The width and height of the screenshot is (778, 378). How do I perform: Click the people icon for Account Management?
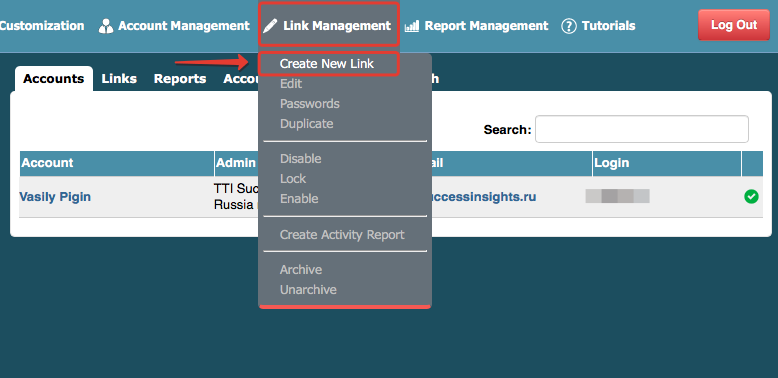[106, 26]
